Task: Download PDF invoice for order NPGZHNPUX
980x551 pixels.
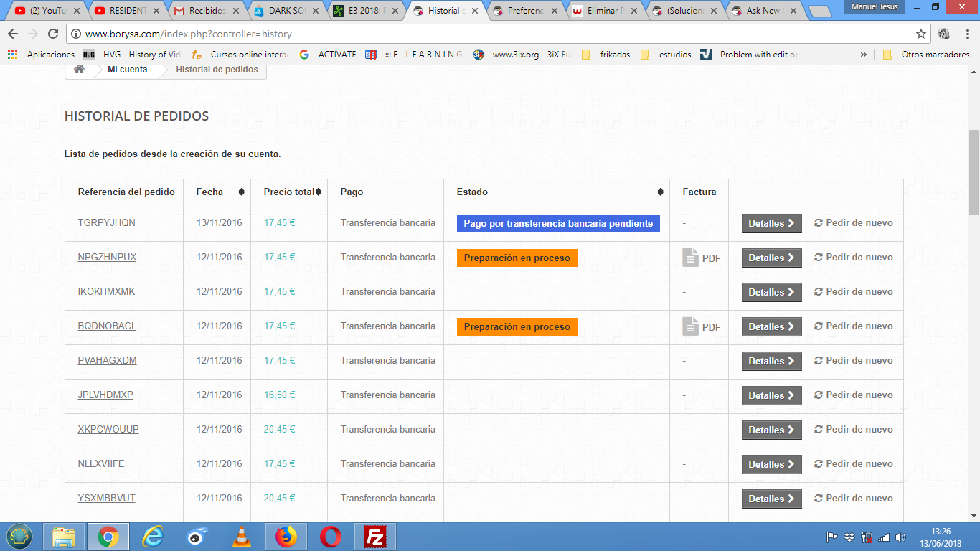Action: (702, 258)
